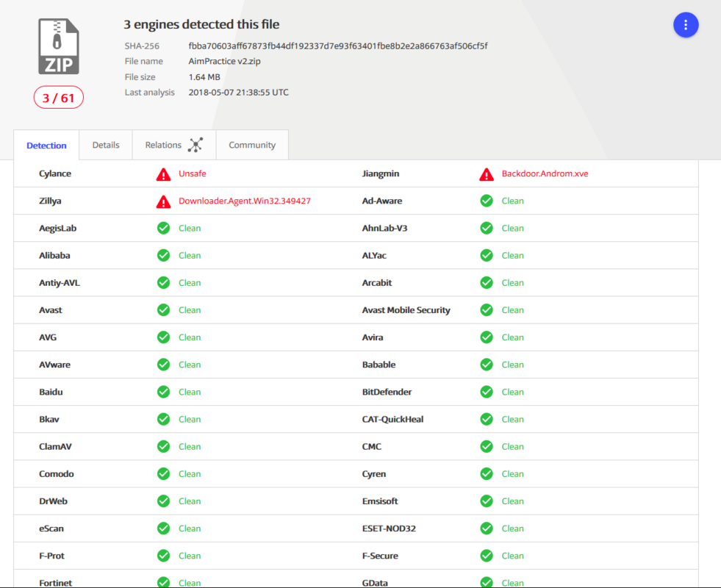Click the SHA-256 hash value

[338, 46]
